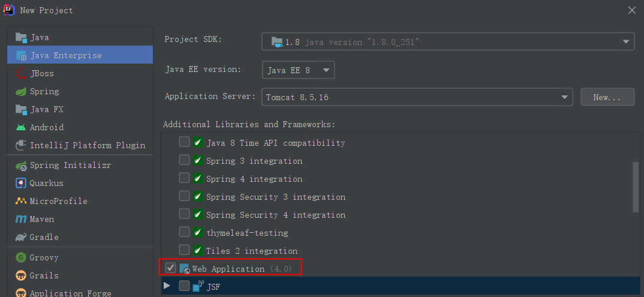
Task: Choose Spring project type
Action: click(80, 91)
